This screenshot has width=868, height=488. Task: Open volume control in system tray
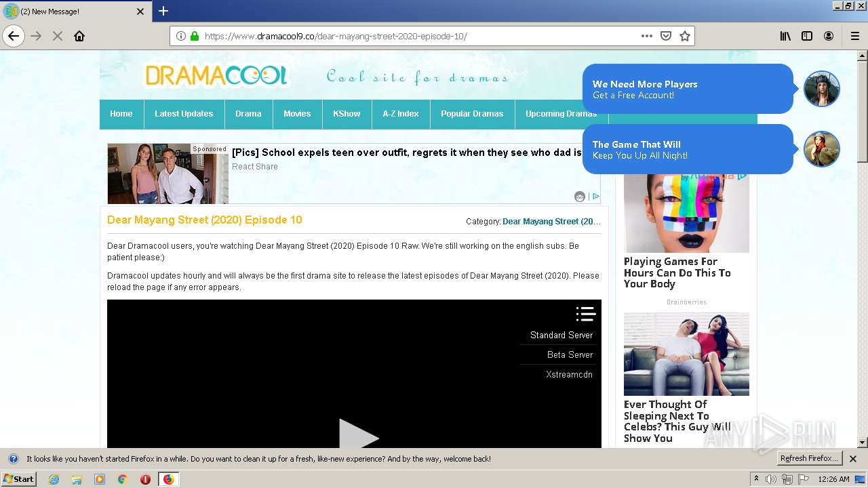pyautogui.click(x=771, y=479)
